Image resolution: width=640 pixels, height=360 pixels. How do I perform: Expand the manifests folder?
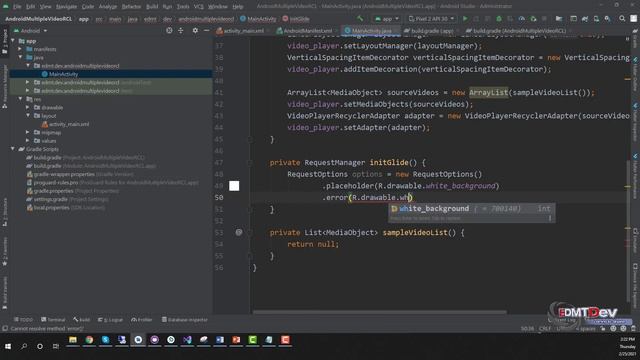click(x=20, y=49)
